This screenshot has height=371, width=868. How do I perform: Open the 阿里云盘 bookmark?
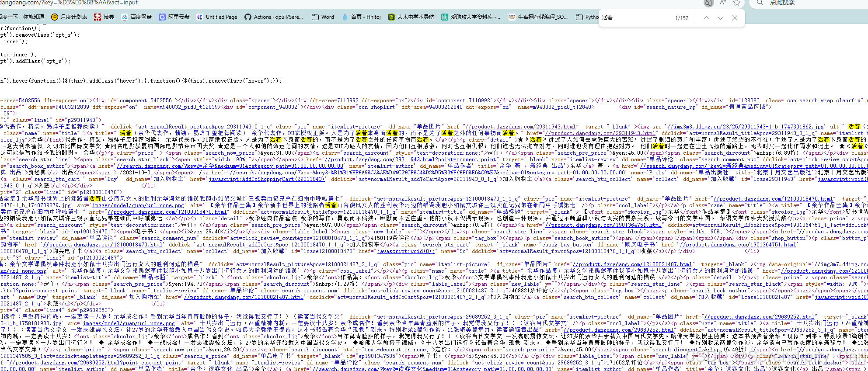pyautogui.click(x=174, y=17)
